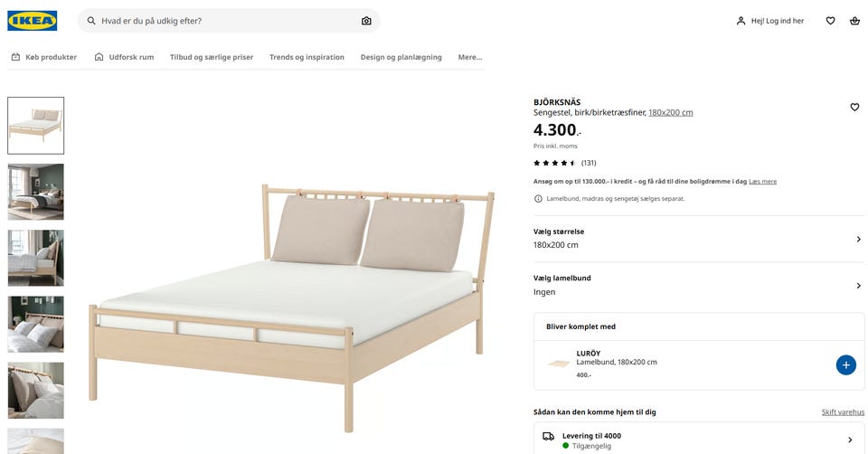868x454 pixels.
Task: Open Tilbud og særlige priser
Action: (212, 57)
